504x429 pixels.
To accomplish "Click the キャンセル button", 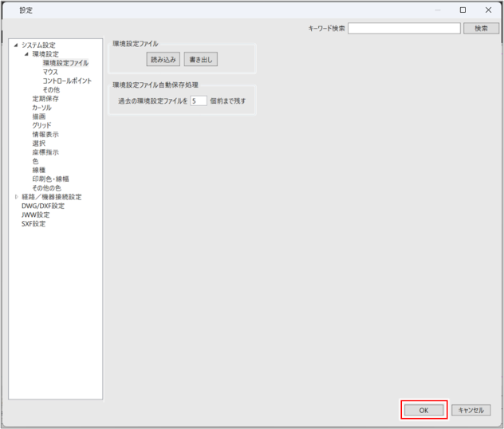I will tap(471, 410).
